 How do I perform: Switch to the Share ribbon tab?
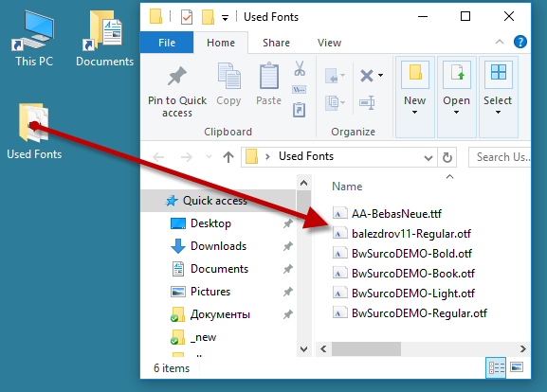pos(276,43)
